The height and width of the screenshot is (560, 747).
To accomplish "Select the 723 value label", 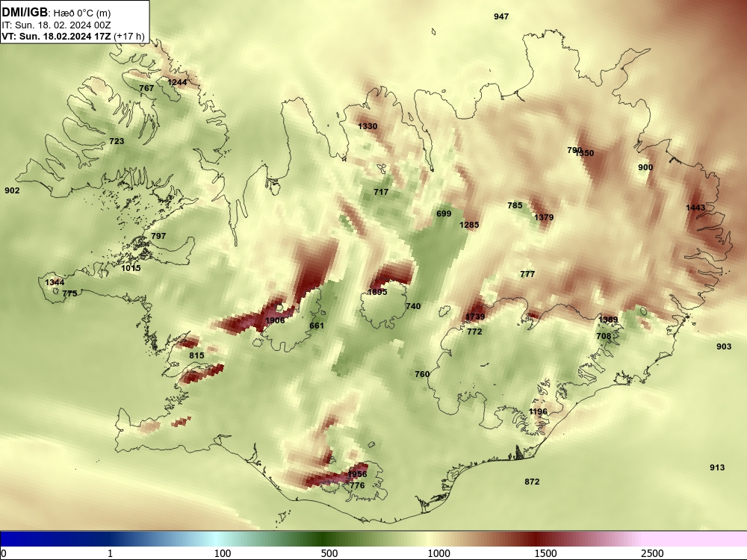I will pos(117,141).
